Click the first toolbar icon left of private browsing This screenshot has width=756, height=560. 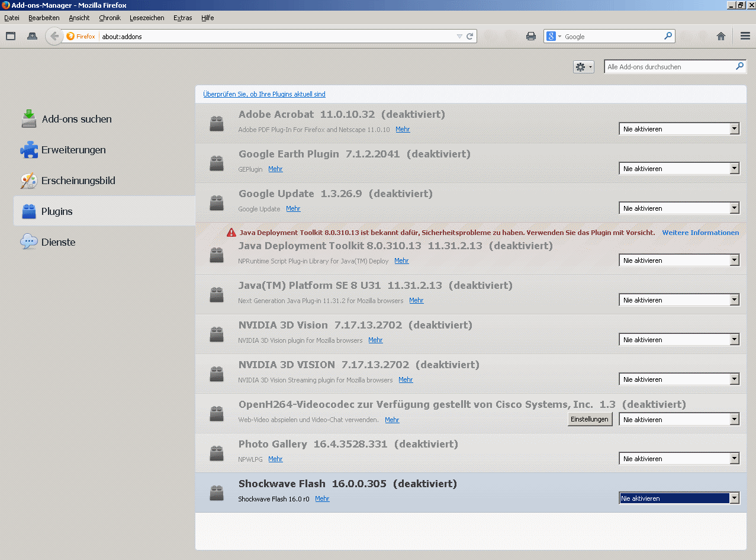[11, 36]
